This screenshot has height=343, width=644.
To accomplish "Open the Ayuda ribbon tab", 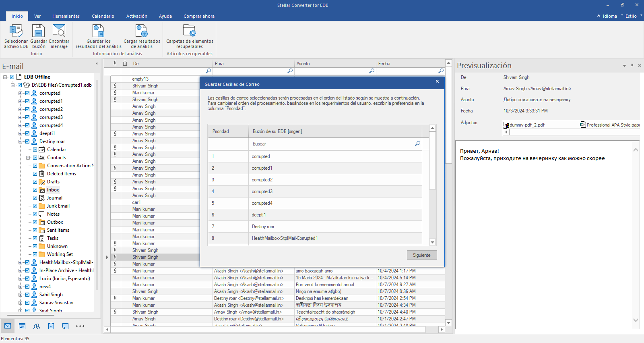I will pyautogui.click(x=165, y=16).
